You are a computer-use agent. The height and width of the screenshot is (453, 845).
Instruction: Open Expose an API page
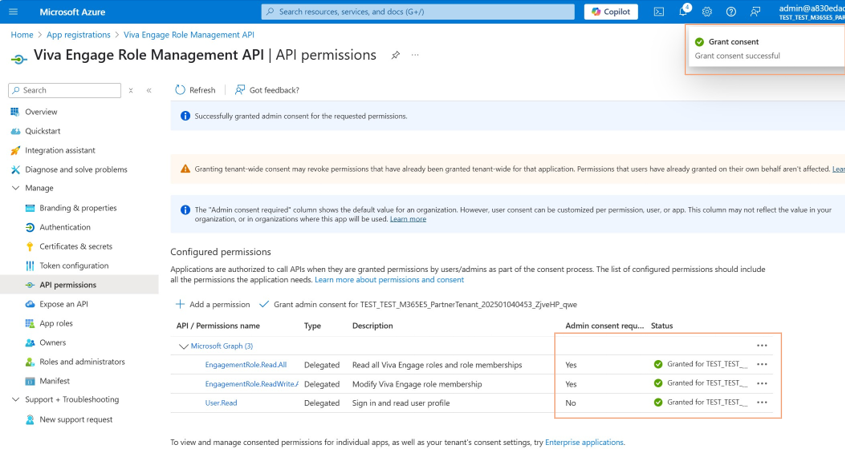[x=64, y=304]
